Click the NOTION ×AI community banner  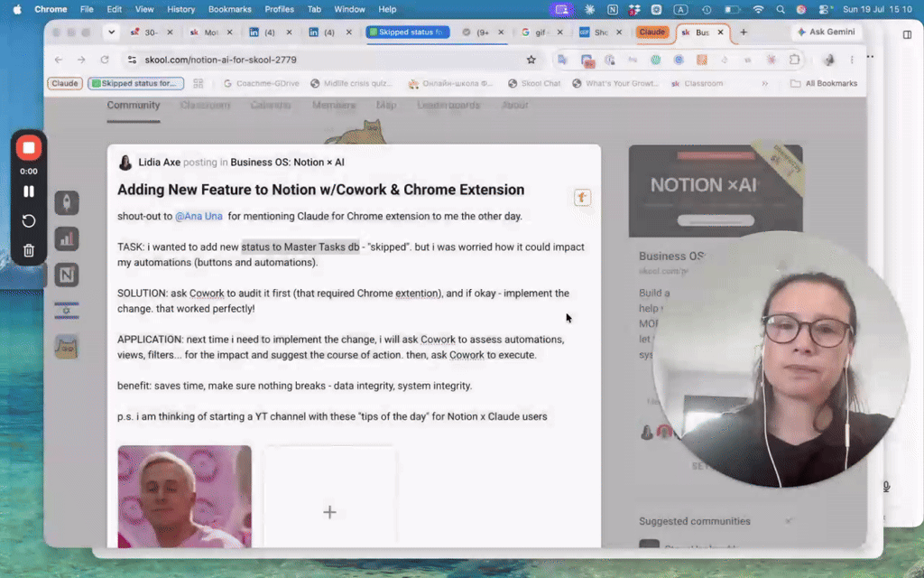click(716, 191)
